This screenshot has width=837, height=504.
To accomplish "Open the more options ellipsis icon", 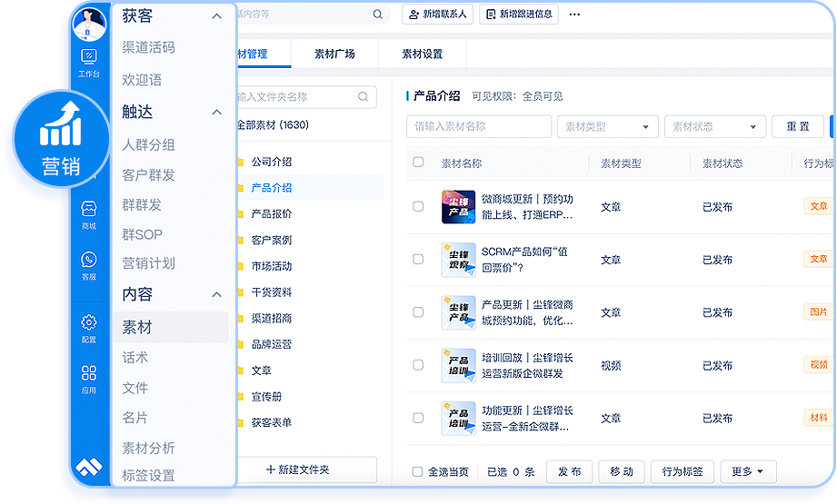I will coord(574,15).
